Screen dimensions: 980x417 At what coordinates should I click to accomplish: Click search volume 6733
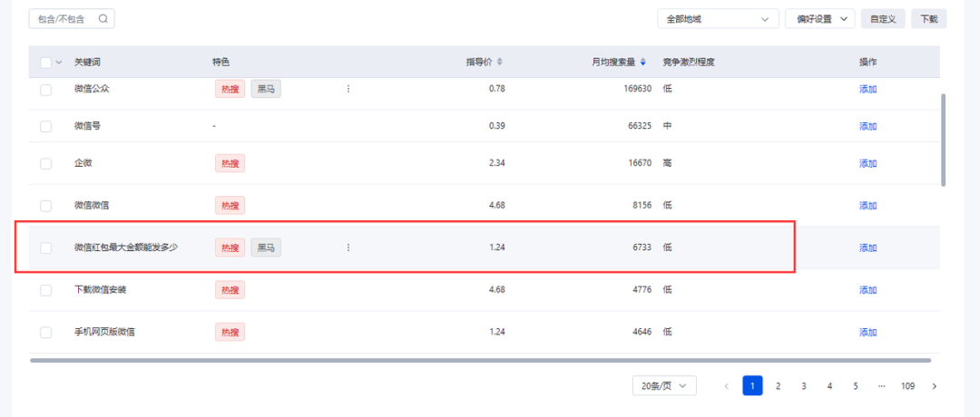pyautogui.click(x=642, y=247)
